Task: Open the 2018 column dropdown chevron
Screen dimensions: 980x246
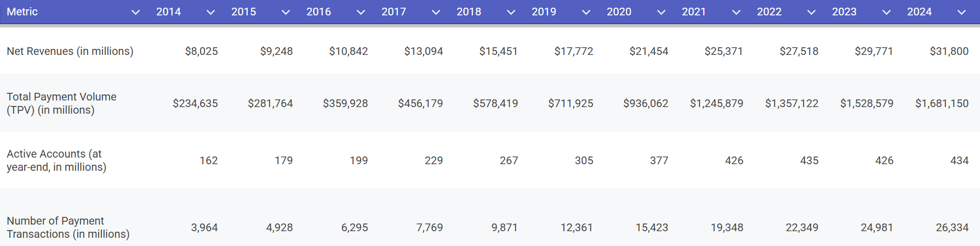Action: (511, 12)
